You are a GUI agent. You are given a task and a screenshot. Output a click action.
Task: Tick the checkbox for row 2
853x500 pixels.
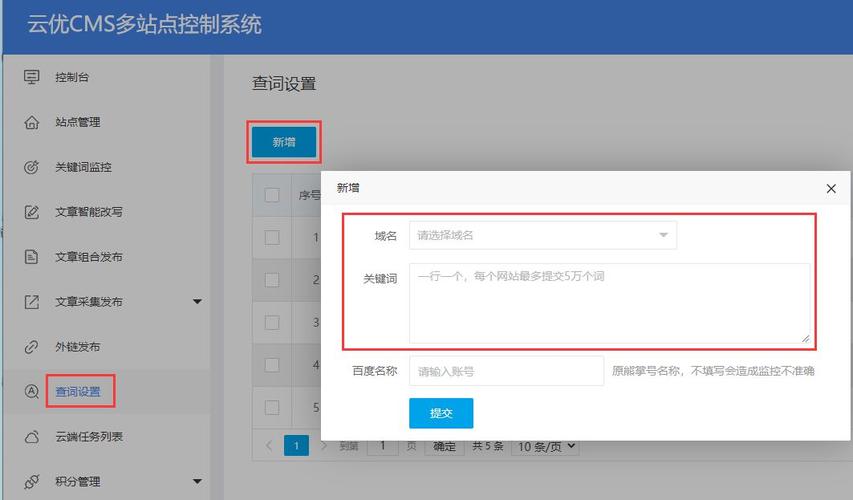coord(272,280)
